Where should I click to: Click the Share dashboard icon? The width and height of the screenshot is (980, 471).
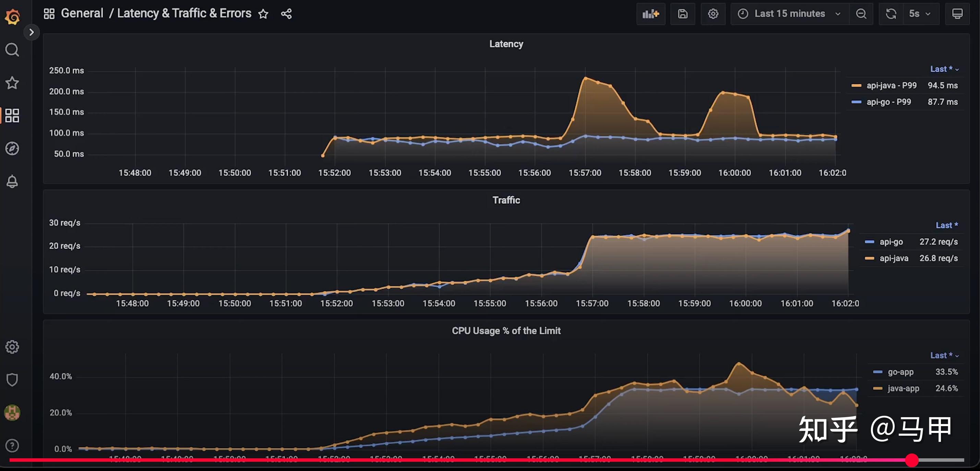point(286,14)
